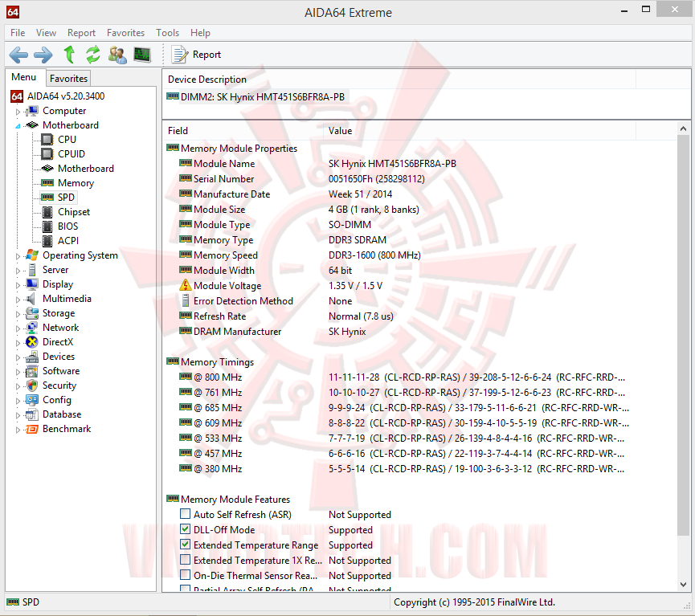Open the File menu

(x=18, y=33)
